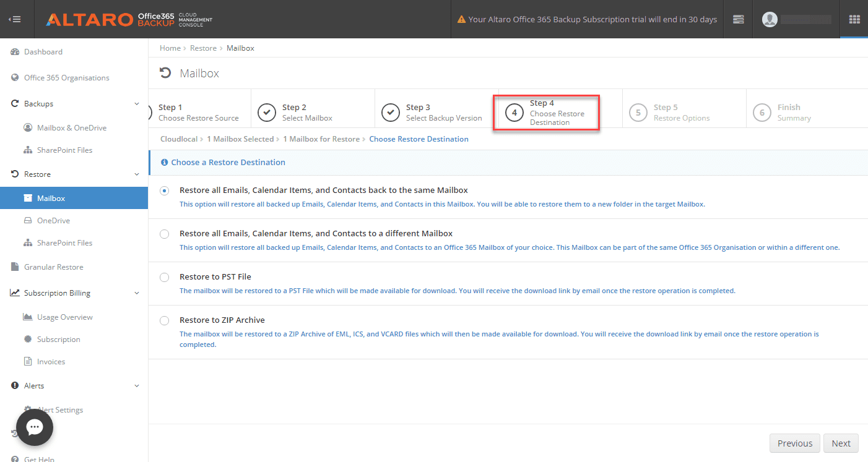Screen dimensions: 868x462
Task: Click the Office 365 Organisations globe icon
Action: (15, 78)
